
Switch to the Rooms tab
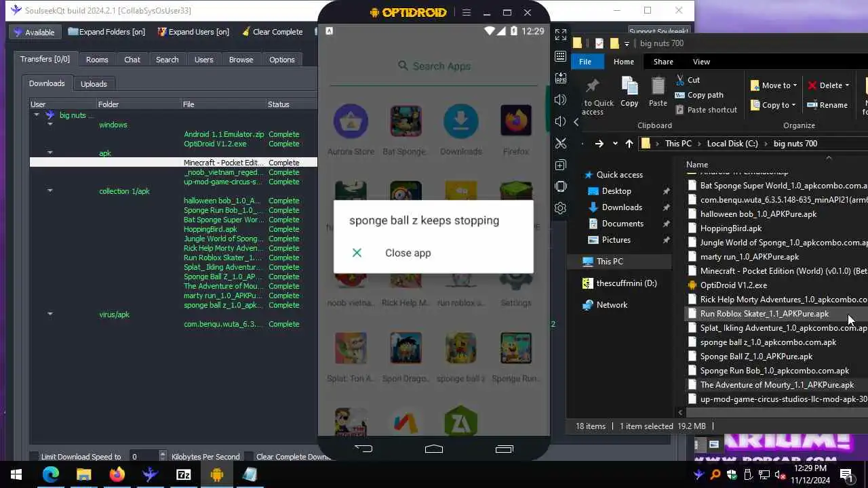pyautogui.click(x=97, y=60)
